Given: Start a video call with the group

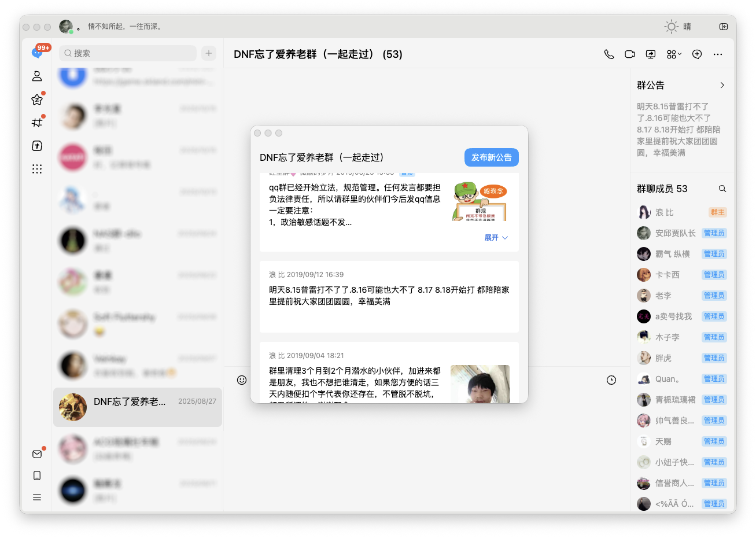Looking at the screenshot, I should click(x=629, y=54).
